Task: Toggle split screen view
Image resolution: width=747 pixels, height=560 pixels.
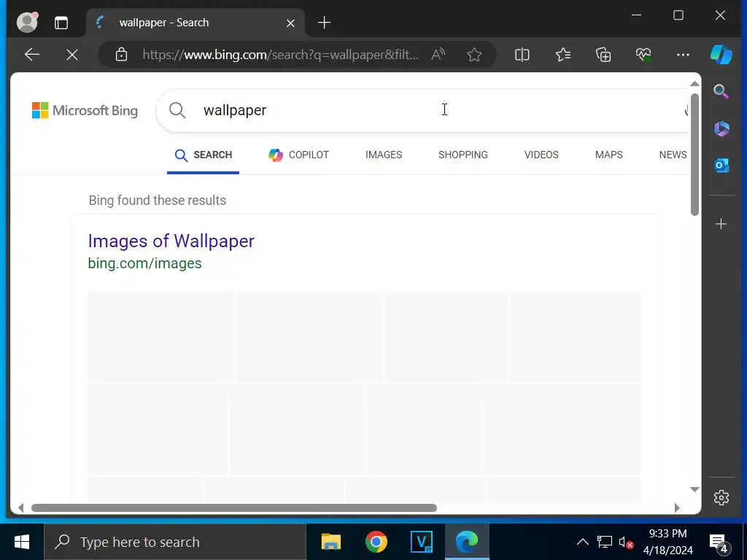Action: pos(522,55)
